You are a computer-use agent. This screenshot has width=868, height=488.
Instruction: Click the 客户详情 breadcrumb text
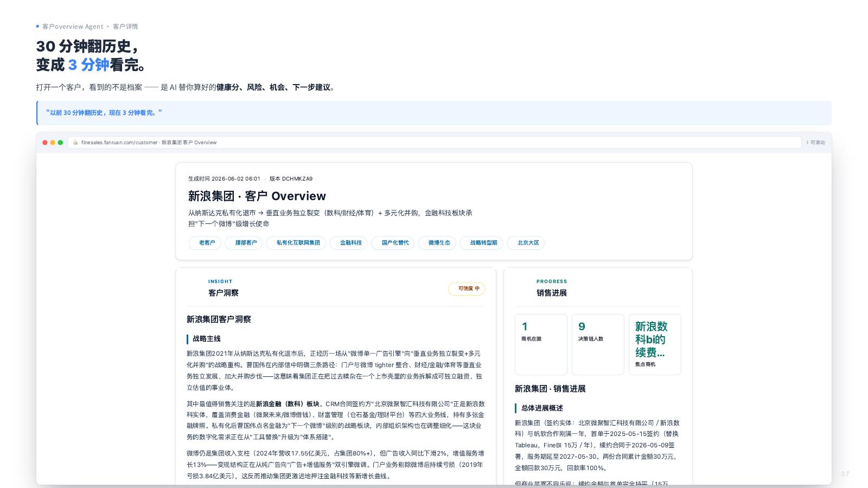click(x=125, y=27)
